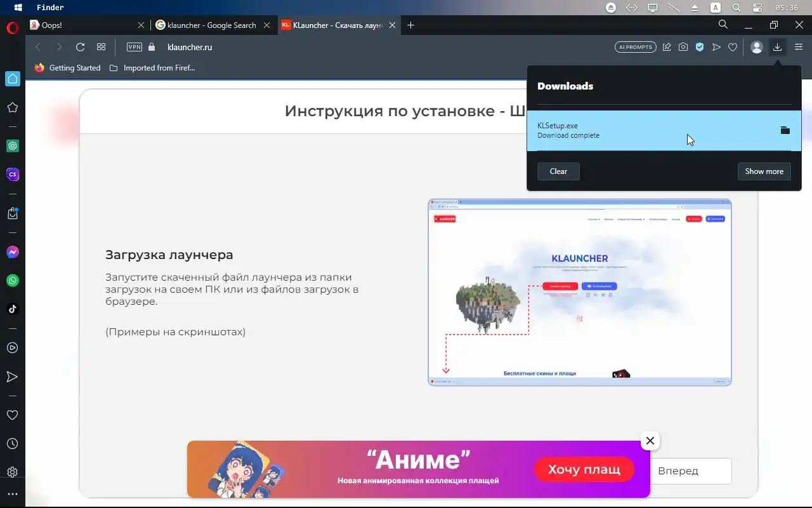Take a snapshot with the camera icon
The width and height of the screenshot is (812, 508).
click(683, 47)
